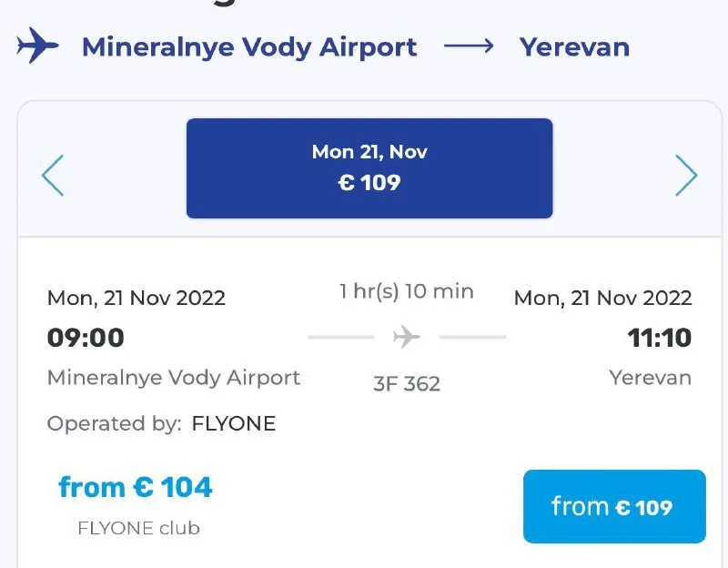728x568 pixels.
Task: Click the arrow between origin and destination
Action: coord(469,46)
